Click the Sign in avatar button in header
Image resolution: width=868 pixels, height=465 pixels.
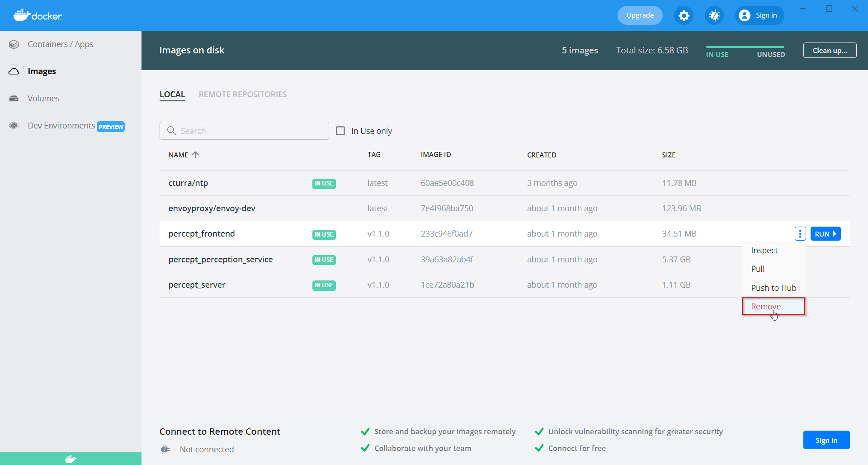click(x=759, y=15)
